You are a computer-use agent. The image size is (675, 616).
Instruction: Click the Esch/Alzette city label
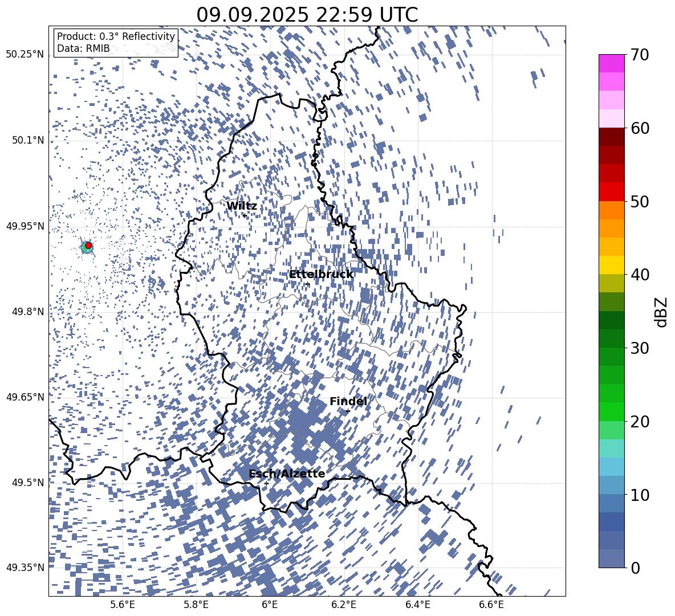pyautogui.click(x=287, y=474)
